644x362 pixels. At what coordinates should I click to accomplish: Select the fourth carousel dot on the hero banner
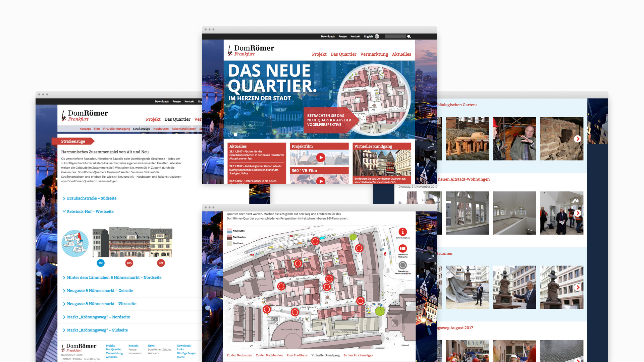[x=247, y=135]
